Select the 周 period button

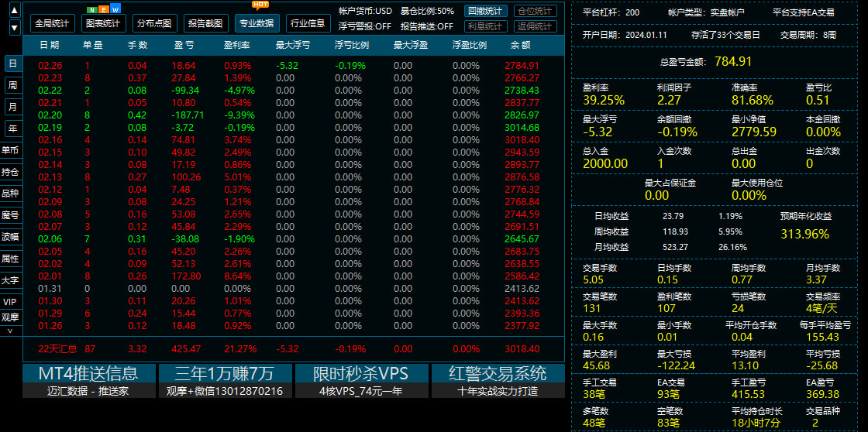pos(12,85)
